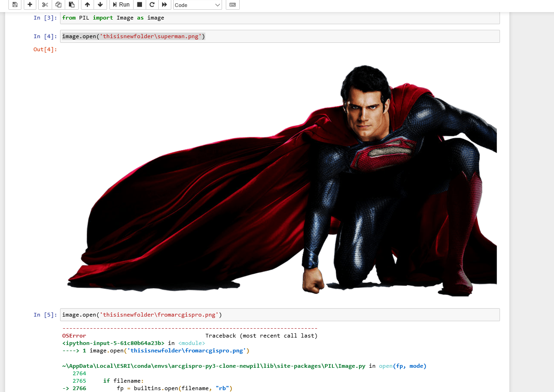Move selected cell down arrow
This screenshot has width=554, height=392.
tap(101, 5)
